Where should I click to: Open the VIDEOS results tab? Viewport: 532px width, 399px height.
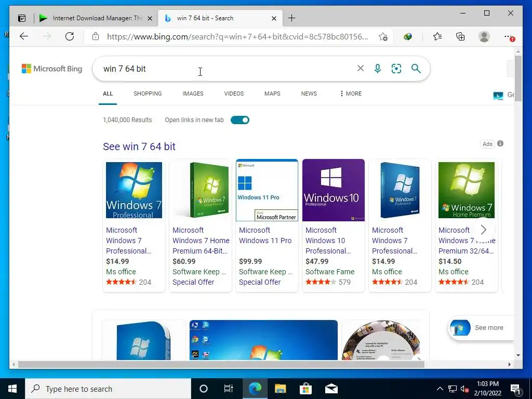pyautogui.click(x=234, y=94)
